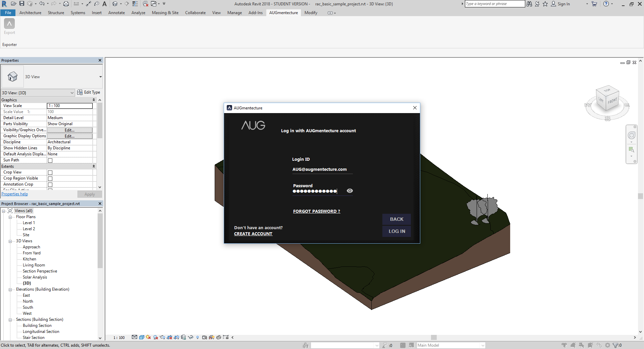Click the Sun Path Off icon in view bar

point(149,337)
